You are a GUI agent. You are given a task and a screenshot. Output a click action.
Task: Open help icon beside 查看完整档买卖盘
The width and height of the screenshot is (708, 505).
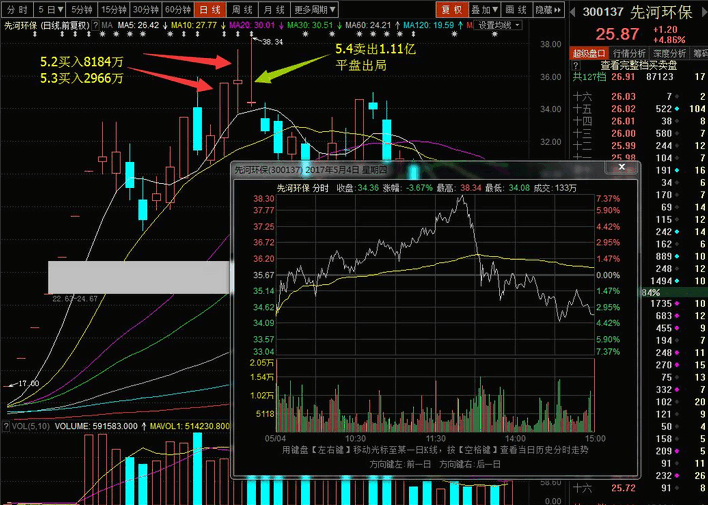pos(576,66)
